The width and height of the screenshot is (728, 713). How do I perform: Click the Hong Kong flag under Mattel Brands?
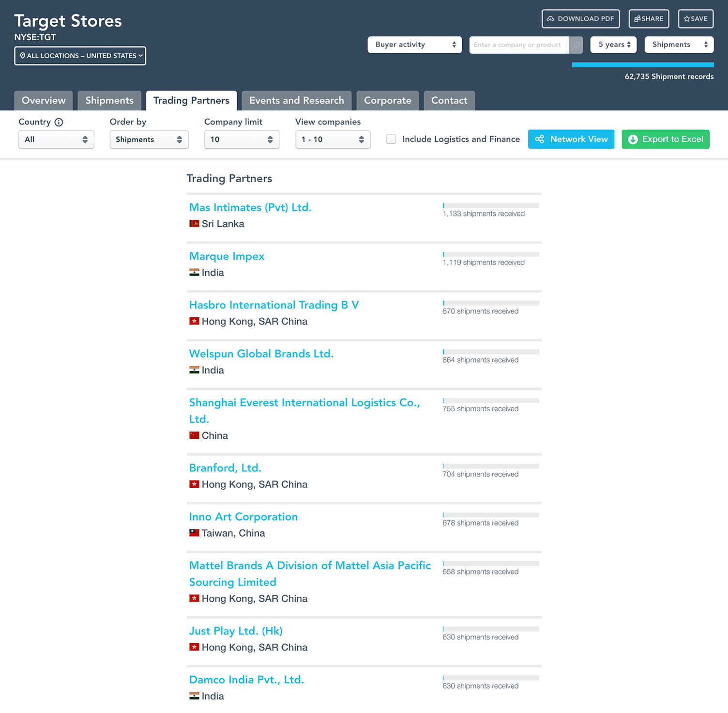pyautogui.click(x=194, y=598)
